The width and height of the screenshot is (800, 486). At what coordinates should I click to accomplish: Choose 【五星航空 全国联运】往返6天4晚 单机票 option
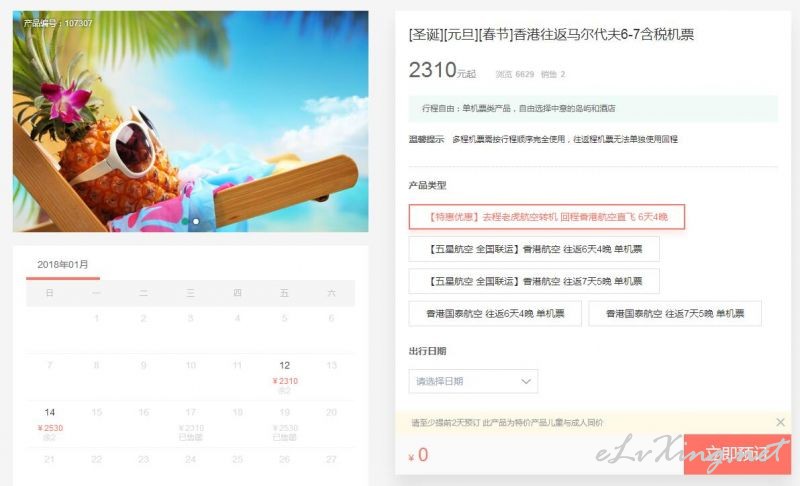pos(534,249)
